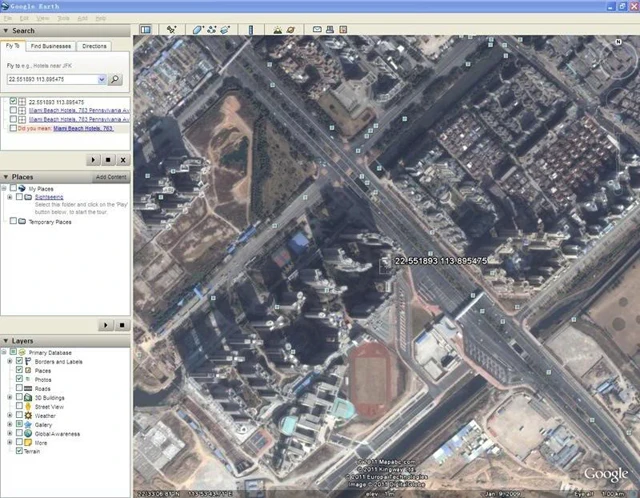
Task: Click the magnifier search button
Action: tap(116, 79)
